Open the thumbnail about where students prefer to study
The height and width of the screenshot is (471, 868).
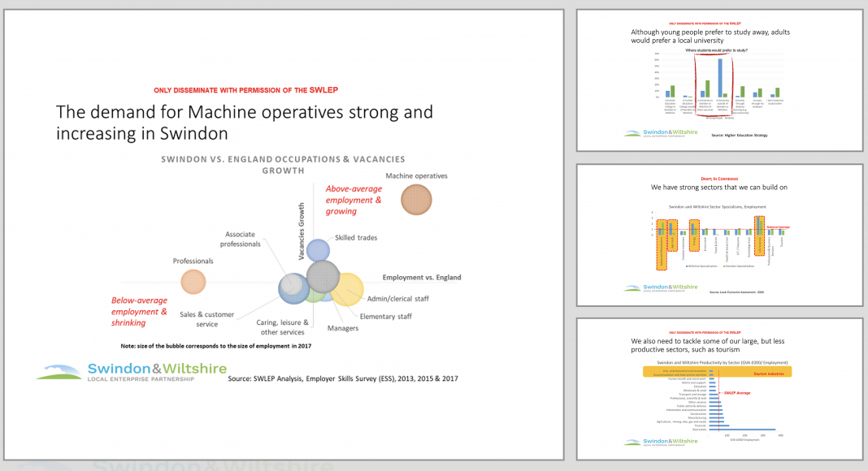coord(719,80)
